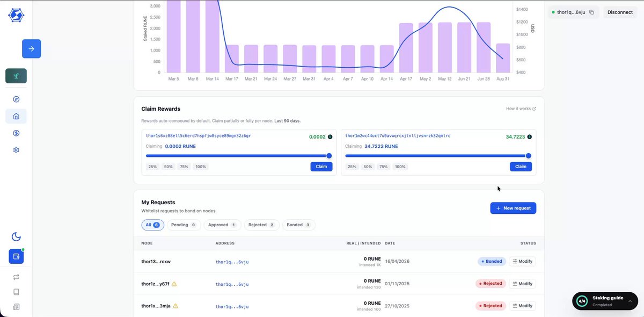Modify the thor1z...y67f request
The height and width of the screenshot is (317, 644).
click(x=522, y=284)
